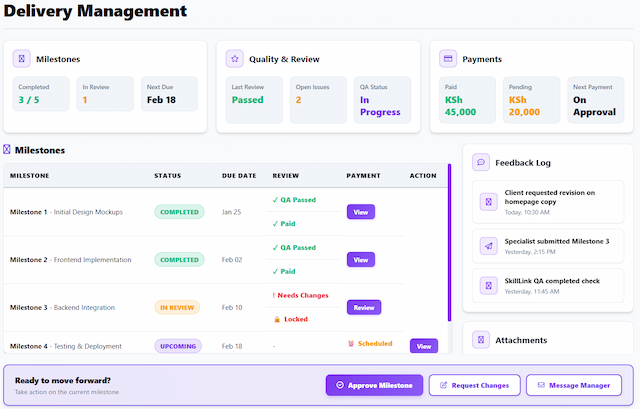
Task: Click the Milestones card hourglass icon
Action: (22, 59)
